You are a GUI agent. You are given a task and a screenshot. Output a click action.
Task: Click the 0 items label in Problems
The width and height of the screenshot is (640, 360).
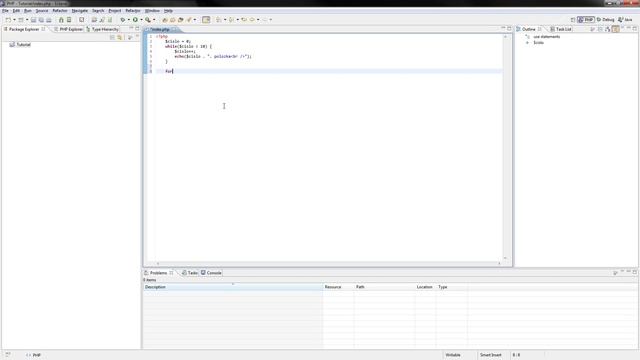(150, 280)
